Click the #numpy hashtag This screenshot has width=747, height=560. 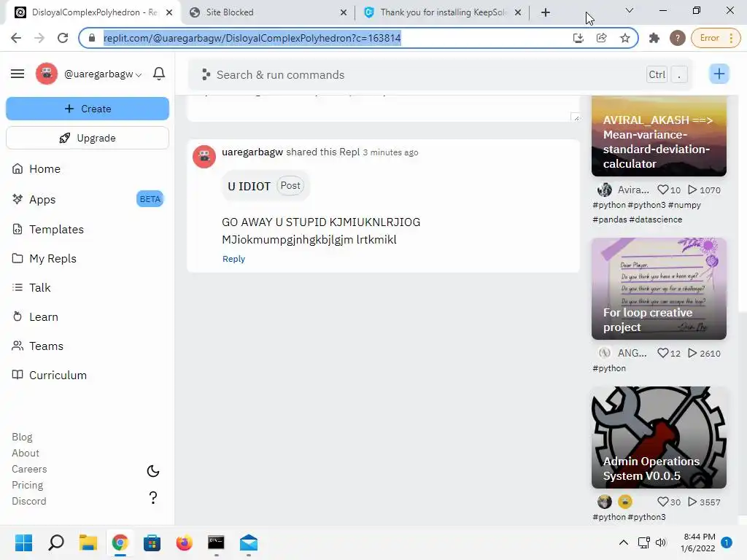684,205
